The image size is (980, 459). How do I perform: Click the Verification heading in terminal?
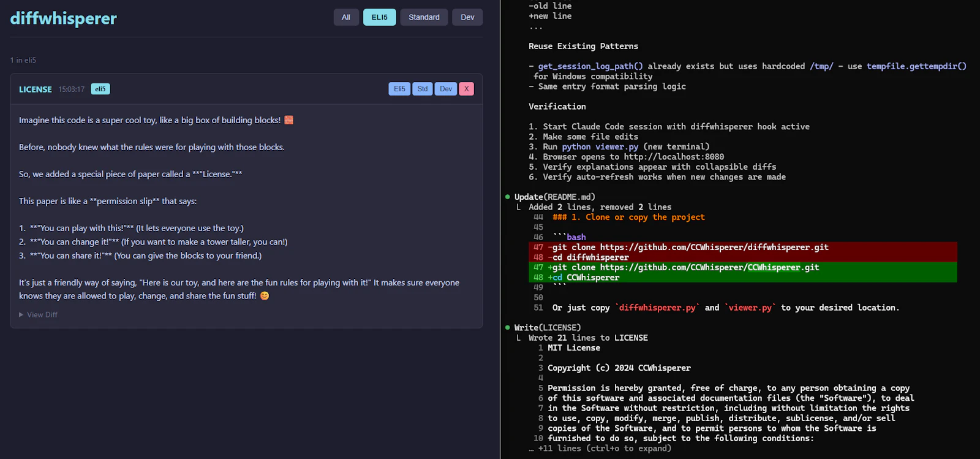point(557,106)
